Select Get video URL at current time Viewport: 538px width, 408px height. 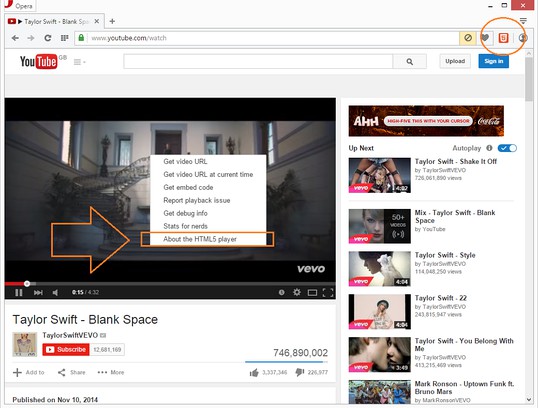tap(208, 174)
